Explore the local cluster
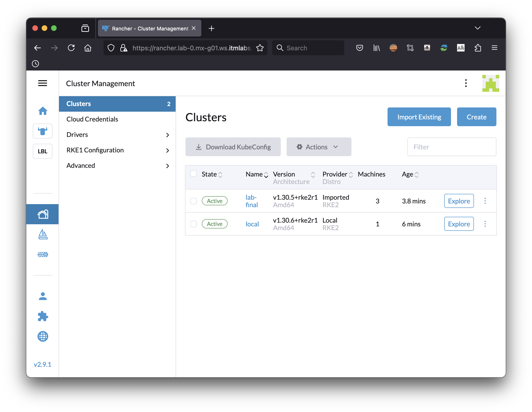 click(459, 224)
